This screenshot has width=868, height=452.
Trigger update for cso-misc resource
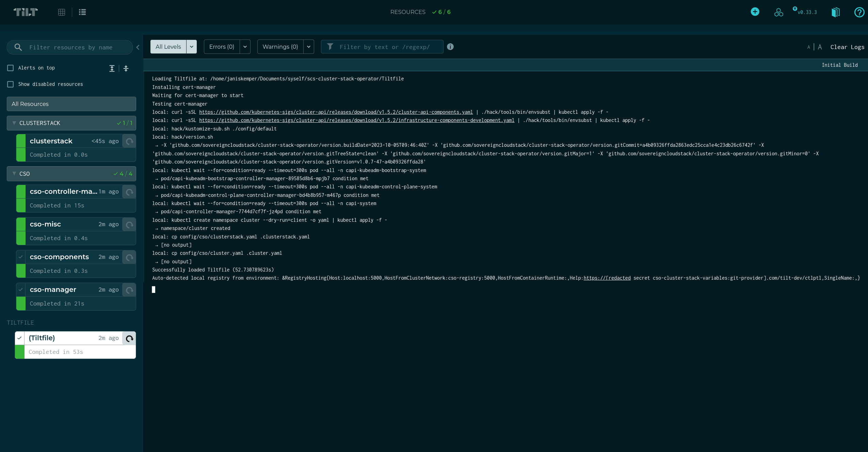click(x=129, y=224)
